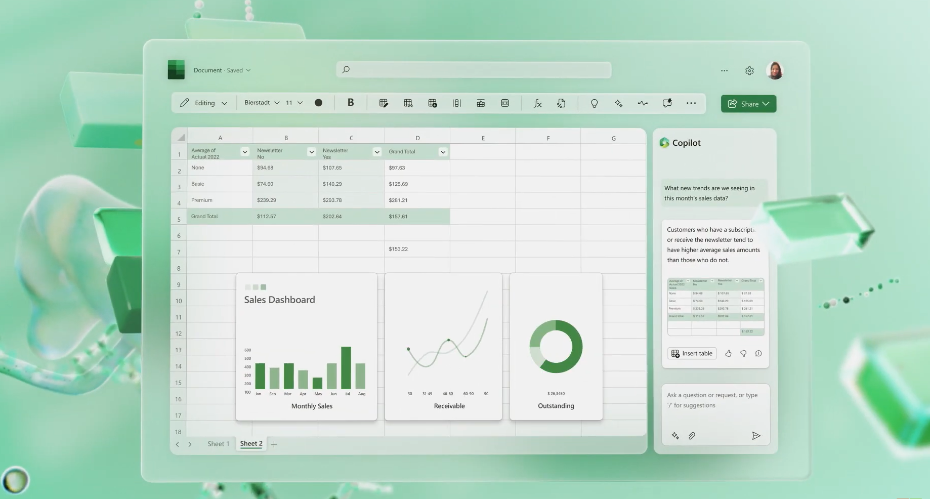Screen dimensions: 930x499
Task: Click the Excel logo icon
Action: 176,69
